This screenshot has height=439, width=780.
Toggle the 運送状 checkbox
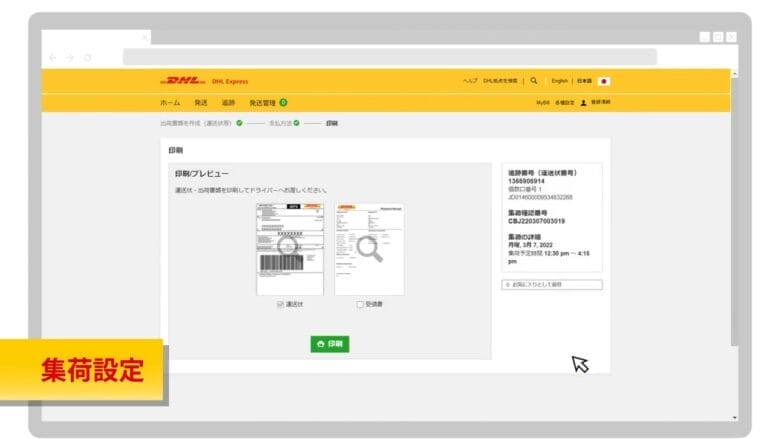click(280, 304)
